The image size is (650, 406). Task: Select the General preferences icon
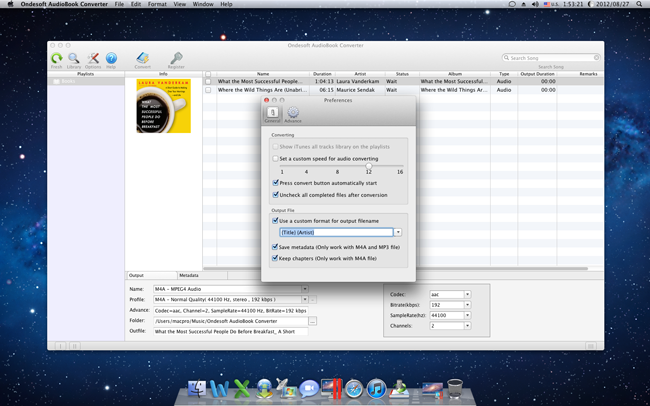pos(272,113)
